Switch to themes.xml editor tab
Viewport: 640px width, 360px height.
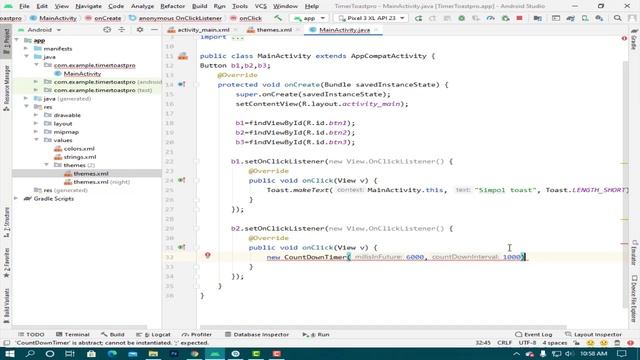[x=273, y=30]
